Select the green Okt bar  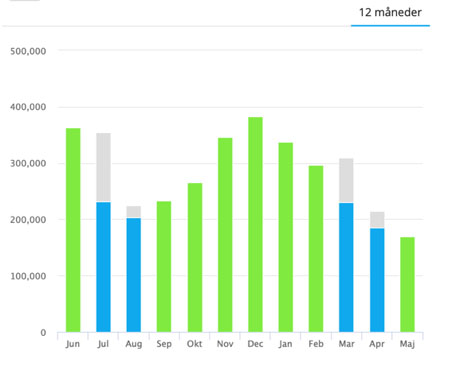pos(195,258)
